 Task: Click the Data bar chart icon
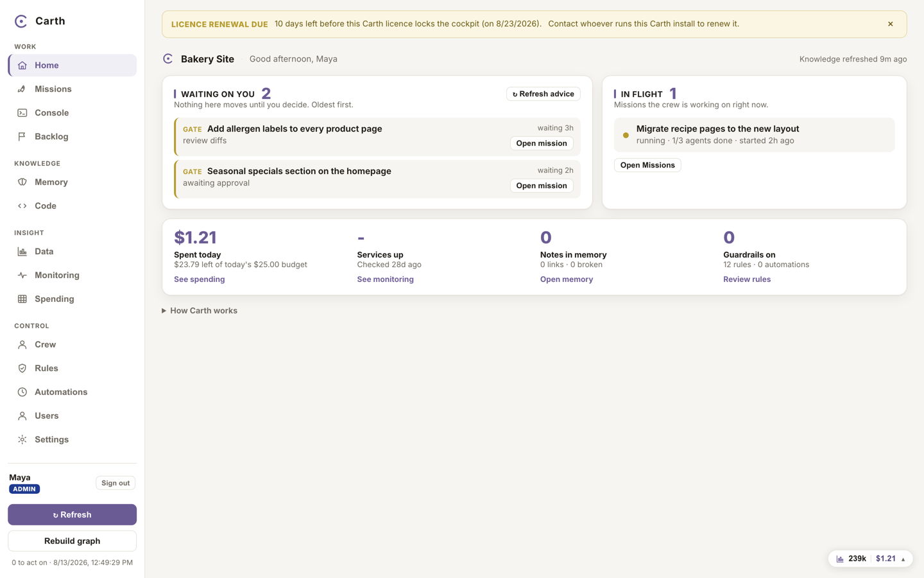pos(22,252)
